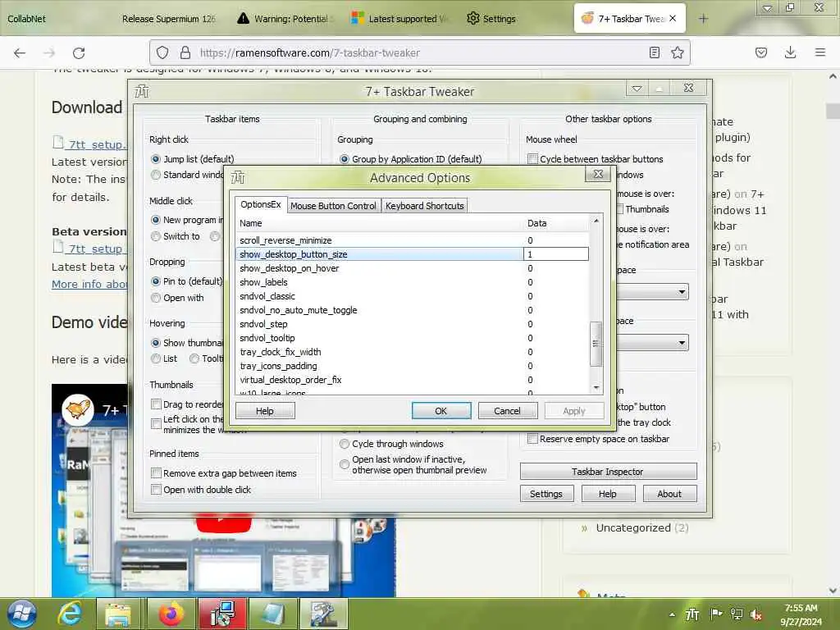Switch to the Settings browser tab

point(491,19)
